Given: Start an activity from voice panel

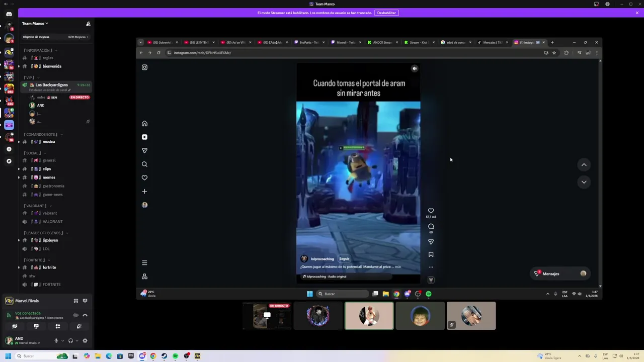Looking at the screenshot, I should click(58, 326).
